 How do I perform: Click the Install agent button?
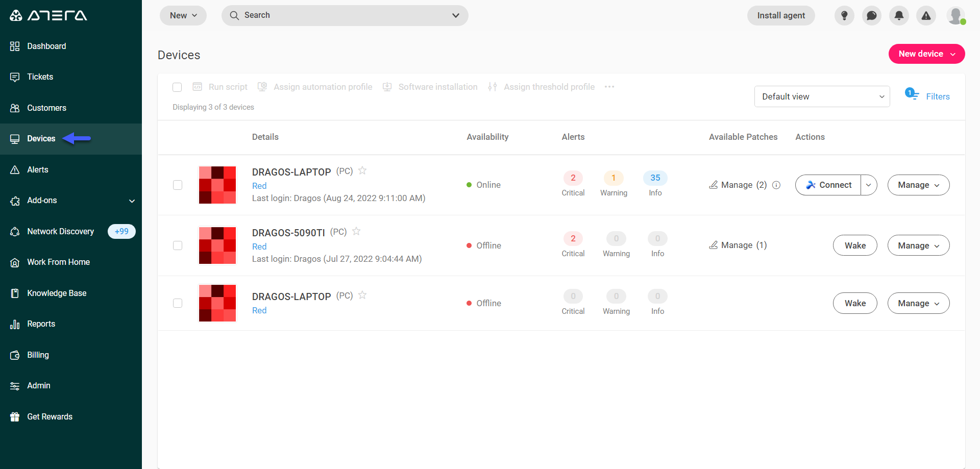[x=780, y=15]
